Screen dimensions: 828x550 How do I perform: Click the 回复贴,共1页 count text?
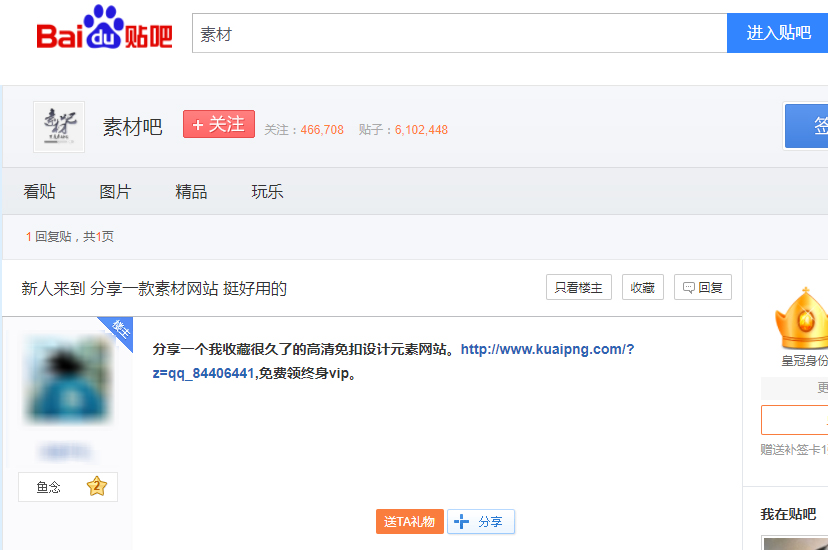click(70, 236)
